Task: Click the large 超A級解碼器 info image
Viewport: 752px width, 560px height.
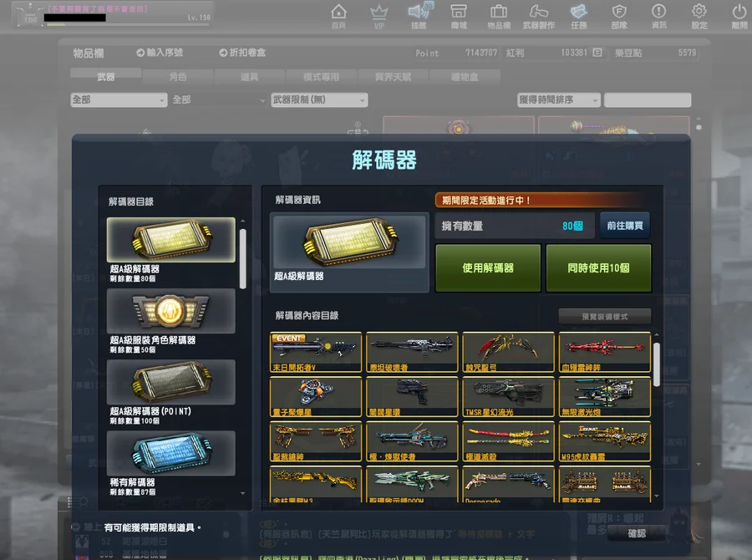Action: pyautogui.click(x=349, y=242)
